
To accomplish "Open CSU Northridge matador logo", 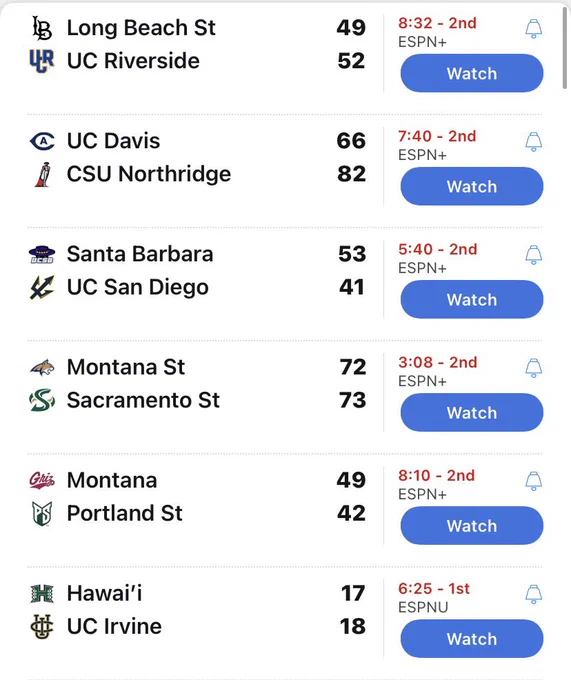I will tap(42, 174).
